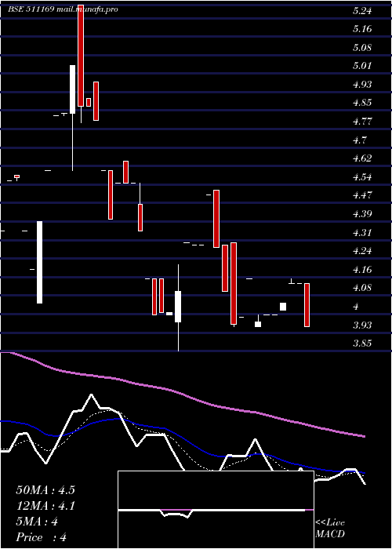Click the Price : 4 readout
The height and width of the screenshot is (549, 392).
pyautogui.click(x=42, y=537)
